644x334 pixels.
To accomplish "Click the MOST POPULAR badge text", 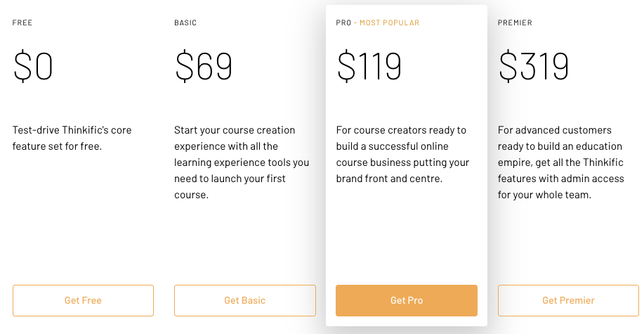I will pyautogui.click(x=389, y=23).
